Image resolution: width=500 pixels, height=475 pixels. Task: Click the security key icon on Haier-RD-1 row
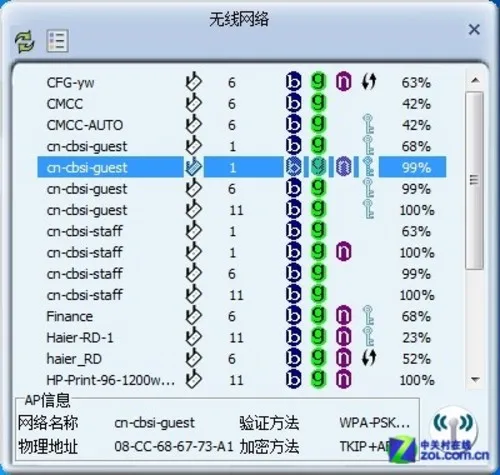[x=368, y=336]
